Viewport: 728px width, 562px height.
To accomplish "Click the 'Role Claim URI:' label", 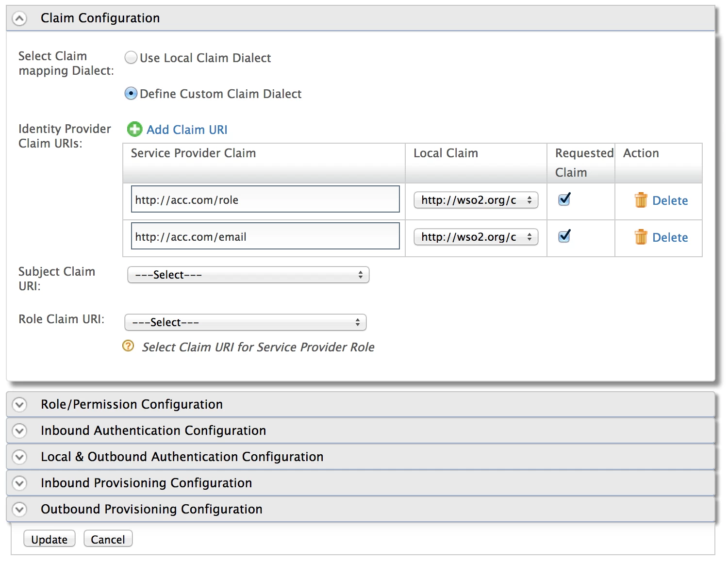I will click(62, 319).
